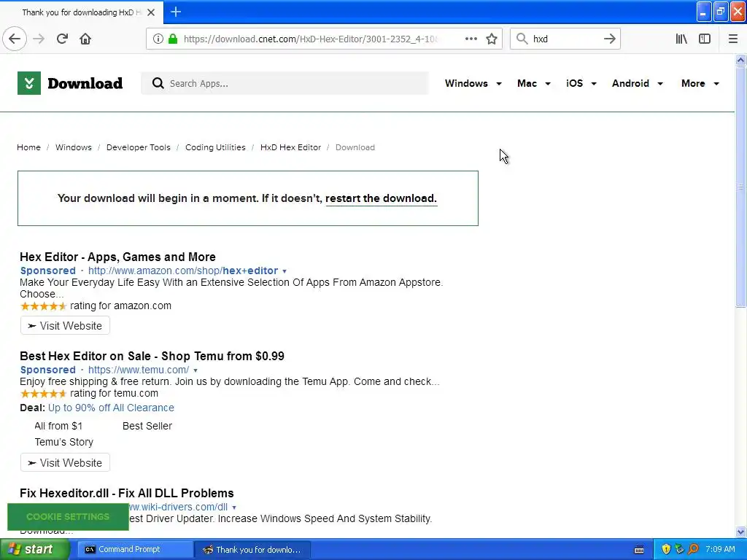
Task: Open the Windows Start menu
Action: pyautogui.click(x=34, y=549)
